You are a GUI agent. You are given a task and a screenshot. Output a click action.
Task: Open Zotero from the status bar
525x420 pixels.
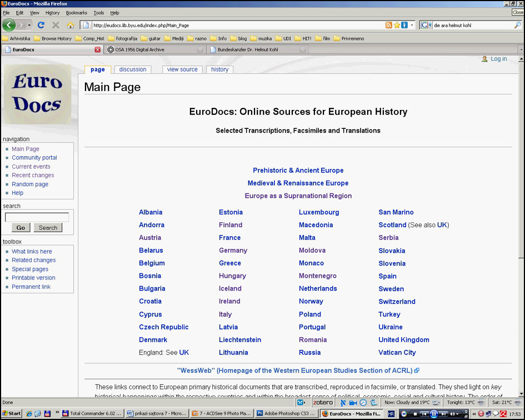pyautogui.click(x=322, y=402)
